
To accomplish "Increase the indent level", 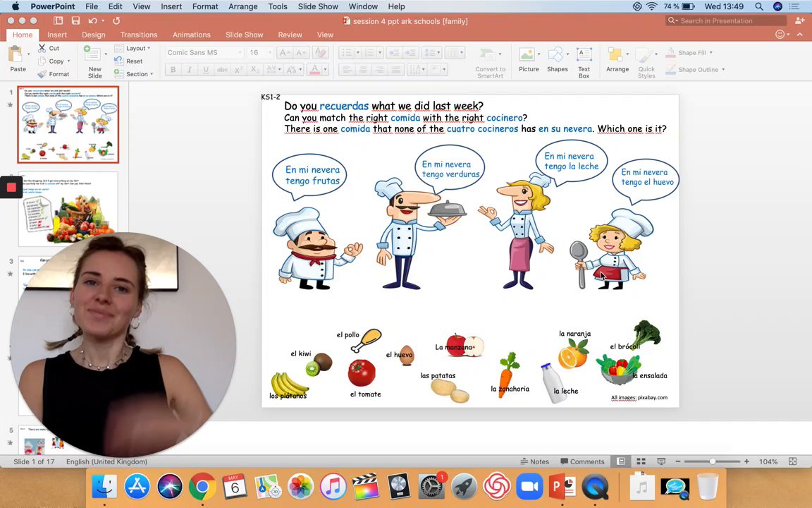I will coord(410,52).
